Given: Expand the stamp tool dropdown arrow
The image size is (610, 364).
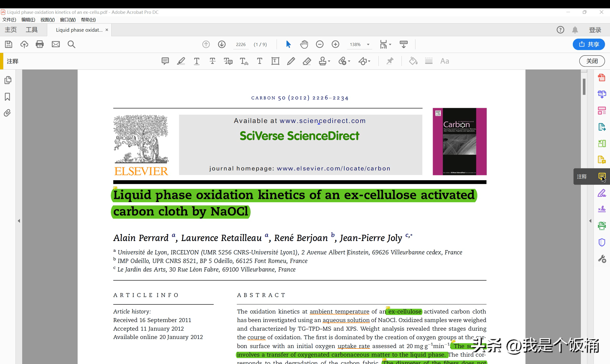Looking at the screenshot, I should (329, 61).
